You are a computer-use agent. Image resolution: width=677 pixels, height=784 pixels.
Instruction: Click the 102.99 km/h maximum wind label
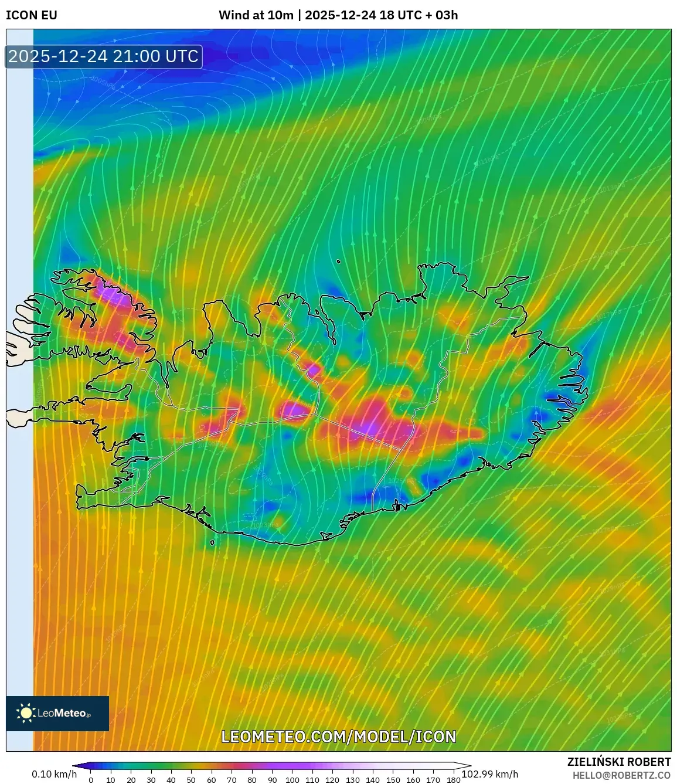click(490, 775)
